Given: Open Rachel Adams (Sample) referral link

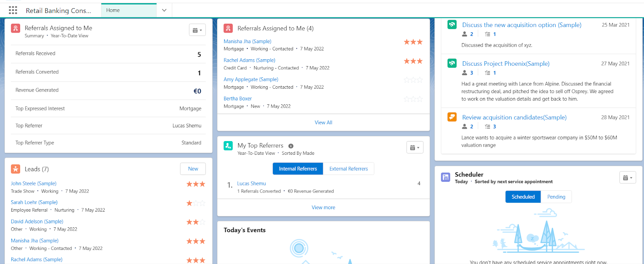Looking at the screenshot, I should coord(250,60).
